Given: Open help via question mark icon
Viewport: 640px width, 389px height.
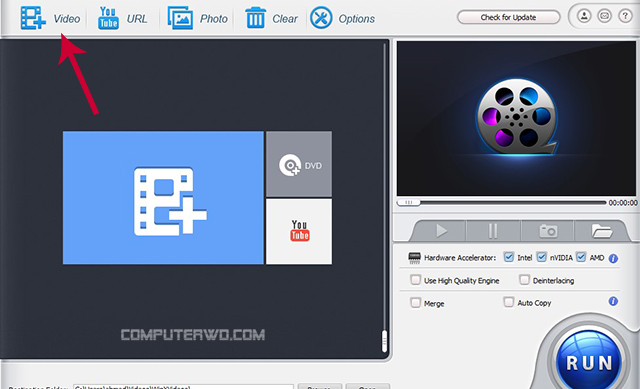Looking at the screenshot, I should point(625,16).
